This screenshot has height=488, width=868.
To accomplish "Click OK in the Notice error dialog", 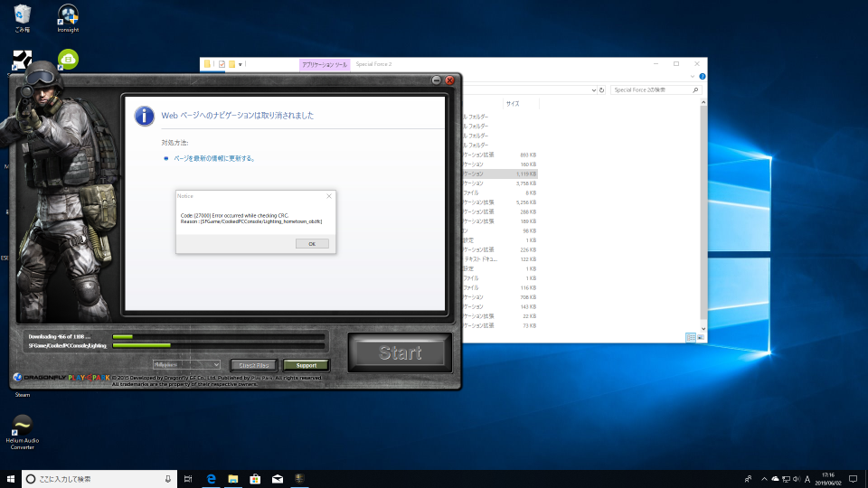I will pos(312,243).
